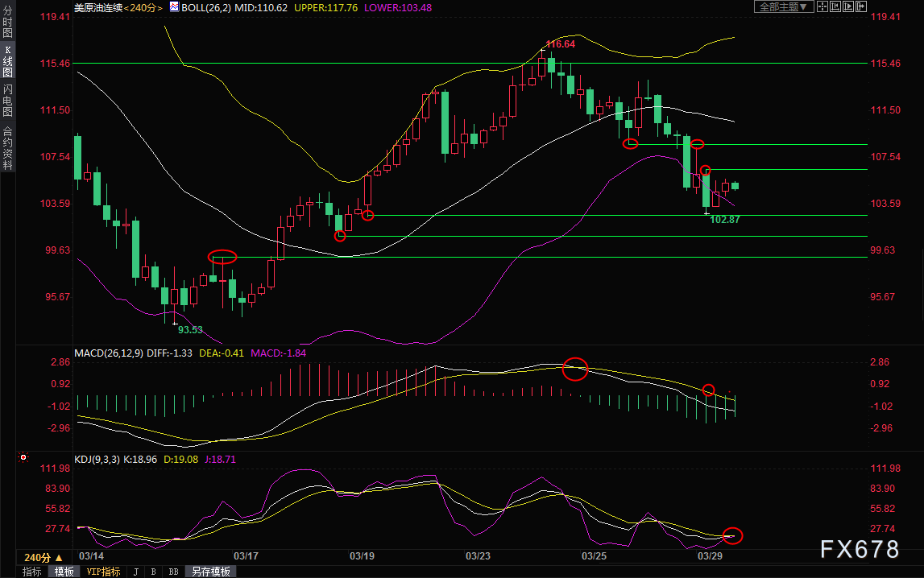Select the K线图 sidebar tab
924x578 pixels.
click(8, 61)
